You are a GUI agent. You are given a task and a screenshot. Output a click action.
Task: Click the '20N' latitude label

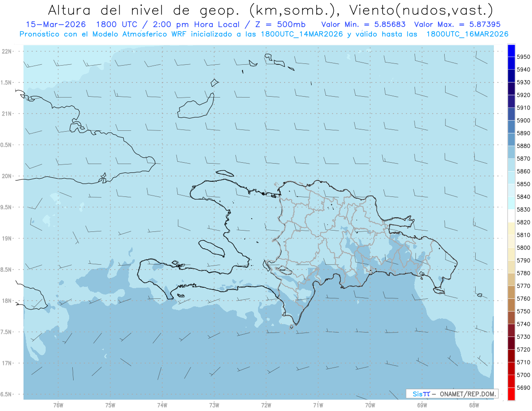pos(7,176)
